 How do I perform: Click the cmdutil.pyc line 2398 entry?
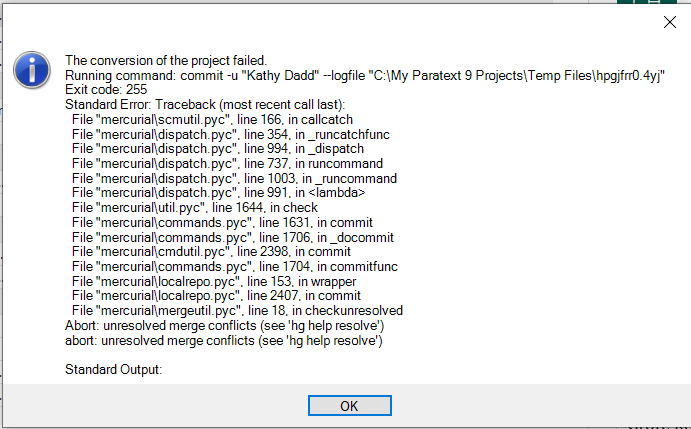pyautogui.click(x=211, y=252)
